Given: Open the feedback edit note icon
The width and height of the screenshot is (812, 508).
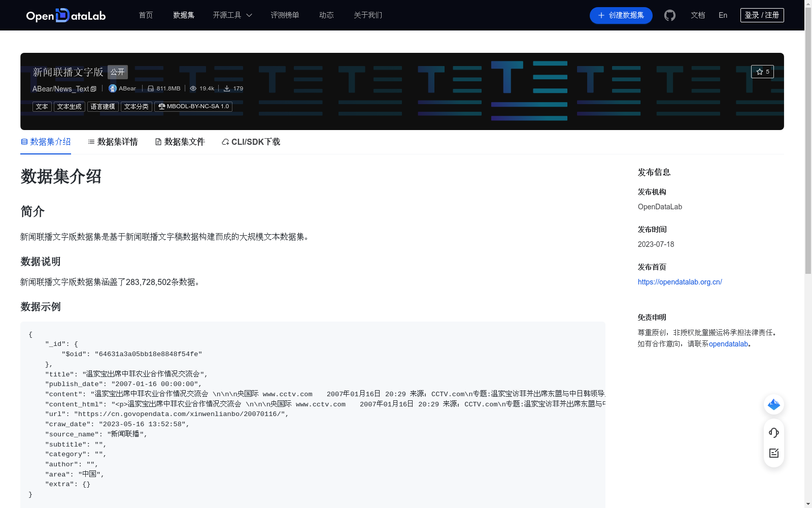Looking at the screenshot, I should click(774, 453).
